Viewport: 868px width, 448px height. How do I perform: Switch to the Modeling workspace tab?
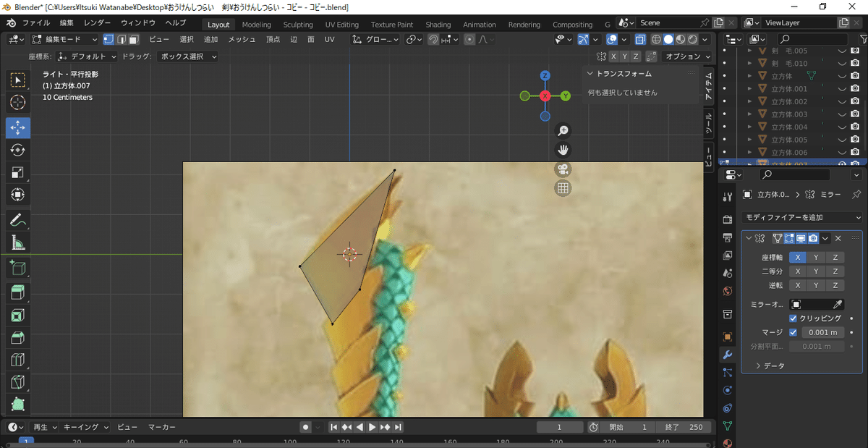(256, 25)
